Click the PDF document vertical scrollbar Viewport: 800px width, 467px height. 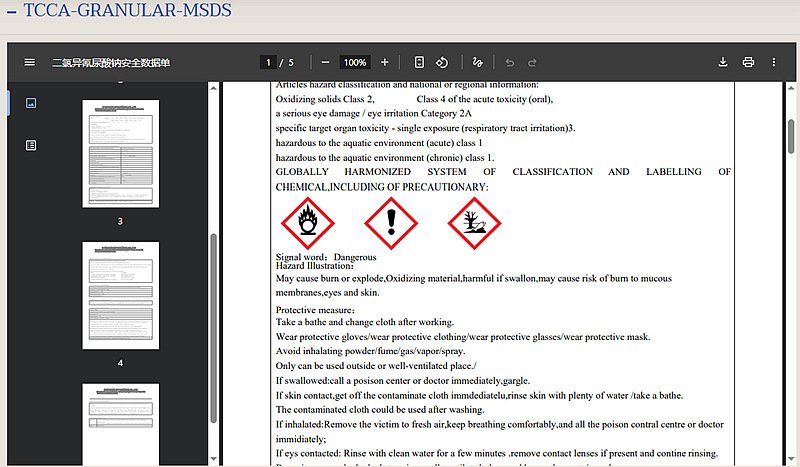(x=792, y=135)
